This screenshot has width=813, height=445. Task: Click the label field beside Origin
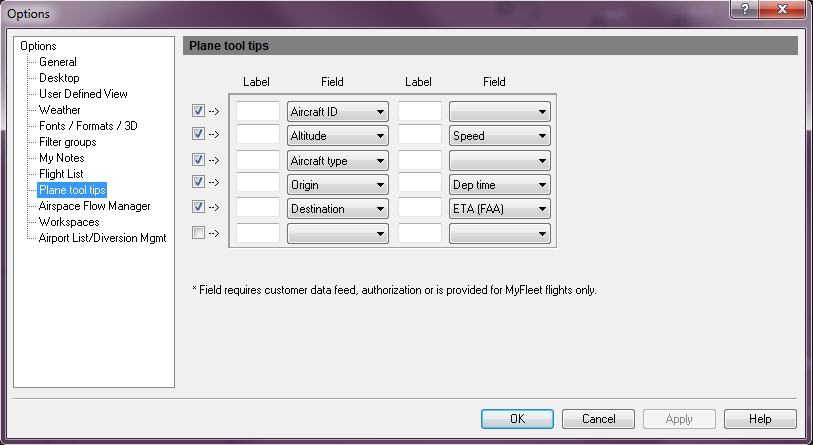click(258, 183)
